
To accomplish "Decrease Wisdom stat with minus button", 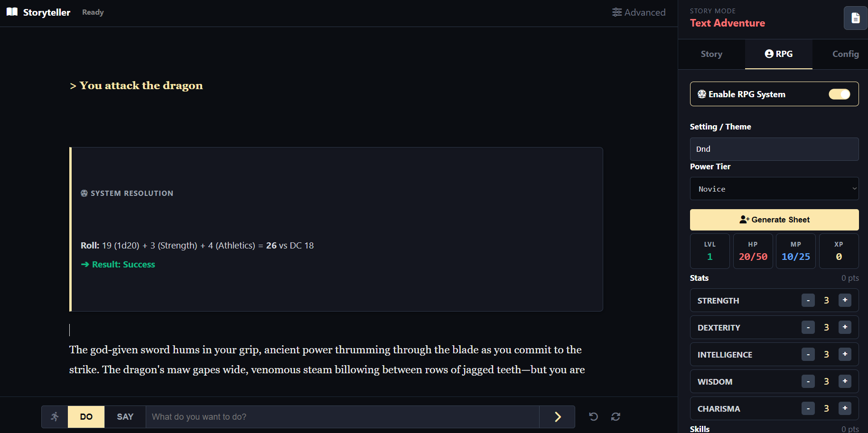I will coord(808,381).
